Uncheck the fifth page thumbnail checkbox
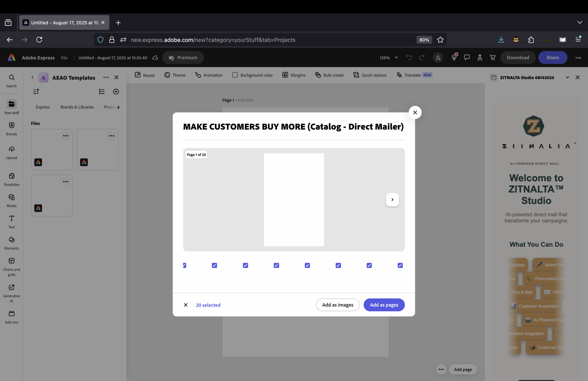The image size is (588, 381). (307, 265)
